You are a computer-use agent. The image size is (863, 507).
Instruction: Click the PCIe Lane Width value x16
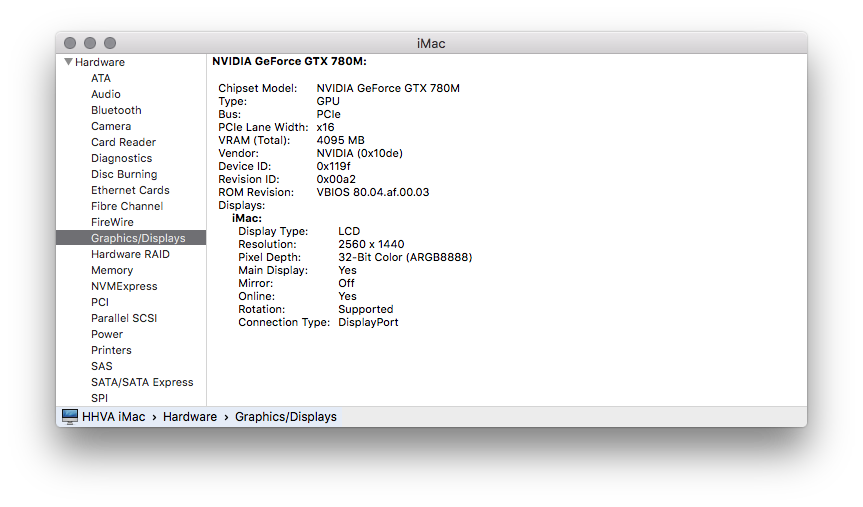(x=325, y=127)
